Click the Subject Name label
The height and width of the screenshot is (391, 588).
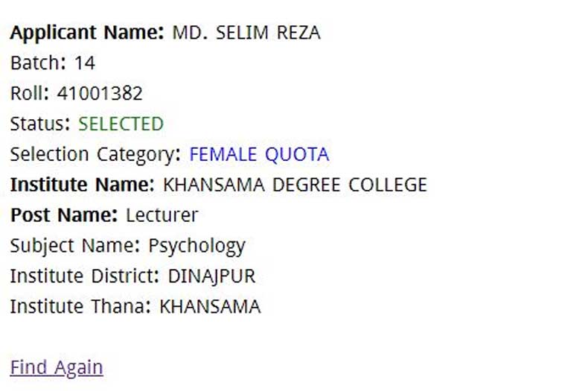(x=74, y=246)
